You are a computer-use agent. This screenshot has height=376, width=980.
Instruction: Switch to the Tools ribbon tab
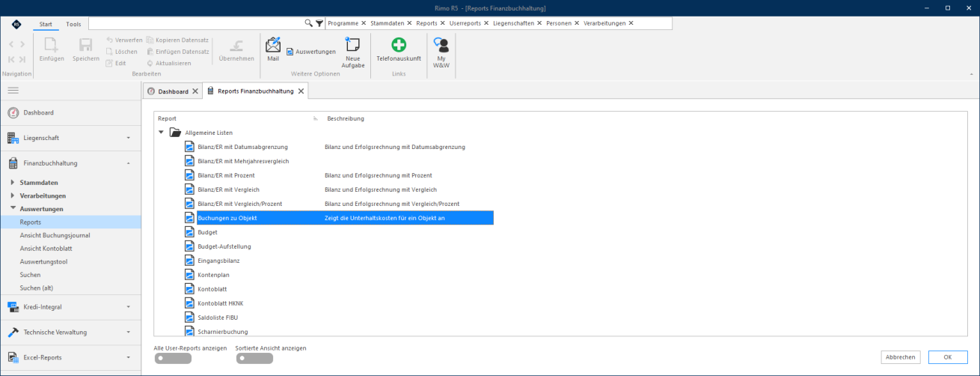[73, 24]
